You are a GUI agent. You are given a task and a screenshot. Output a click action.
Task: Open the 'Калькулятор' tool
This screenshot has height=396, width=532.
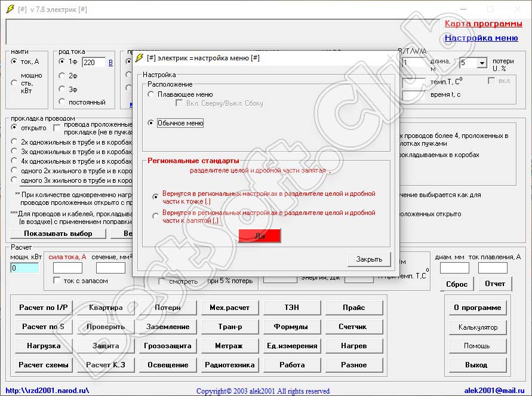(x=478, y=327)
